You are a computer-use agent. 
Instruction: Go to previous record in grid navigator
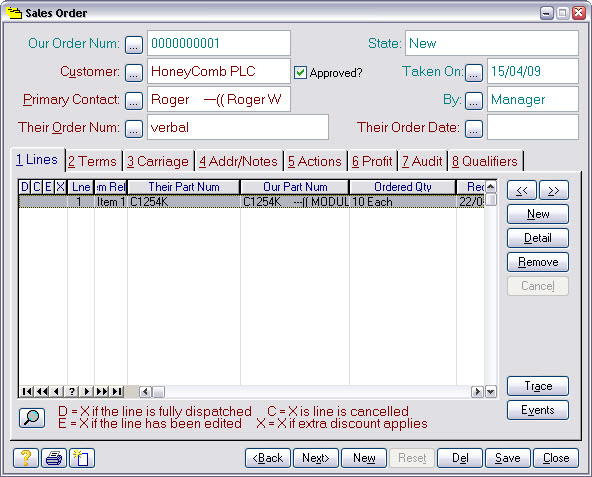(x=56, y=392)
